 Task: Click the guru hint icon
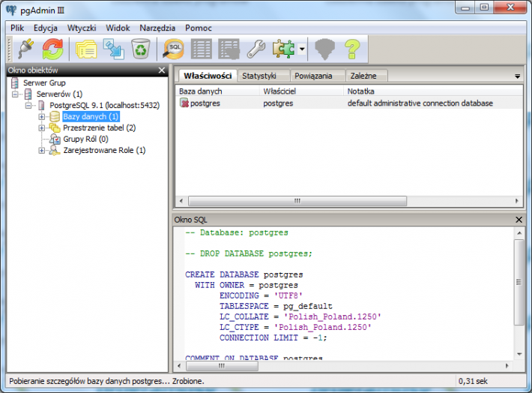[324, 49]
